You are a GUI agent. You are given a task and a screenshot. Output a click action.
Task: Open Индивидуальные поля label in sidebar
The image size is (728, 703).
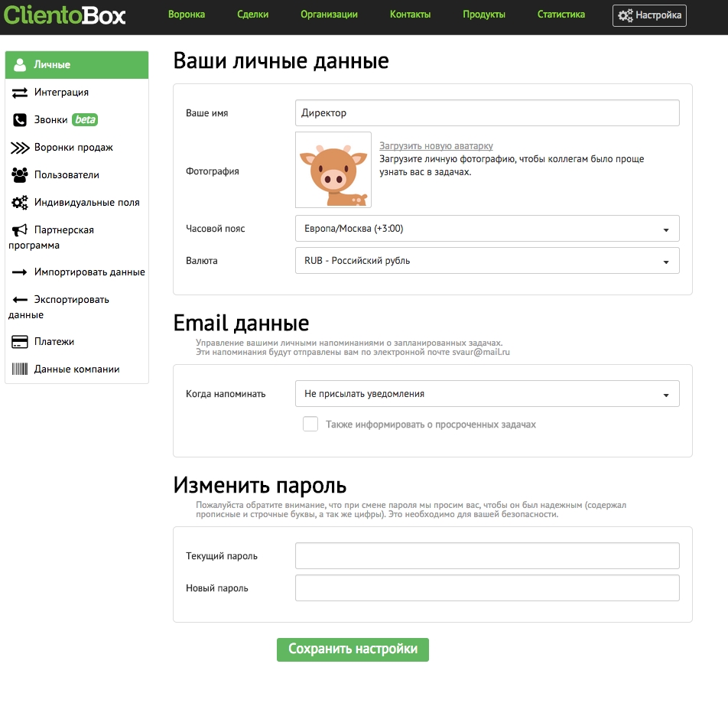tap(87, 203)
